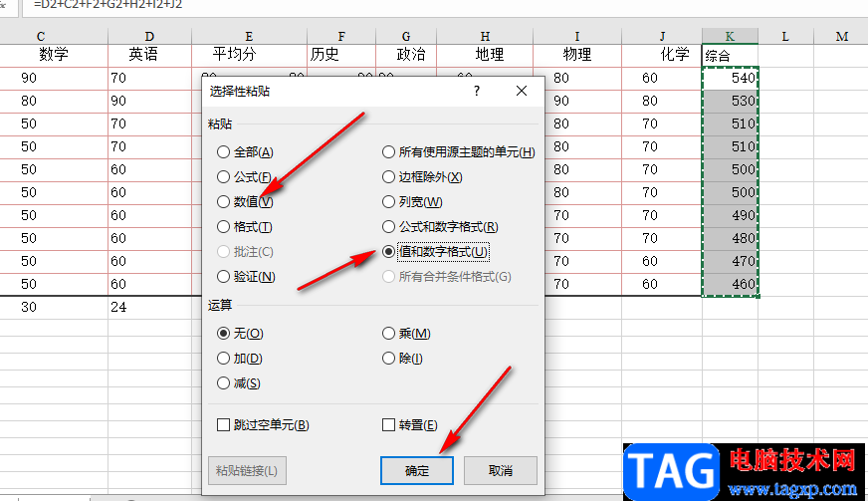Select column L header

[x=785, y=37]
